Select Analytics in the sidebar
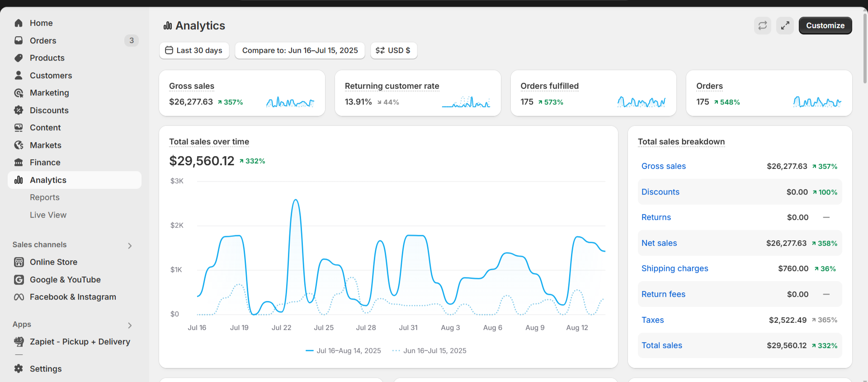 [75, 180]
